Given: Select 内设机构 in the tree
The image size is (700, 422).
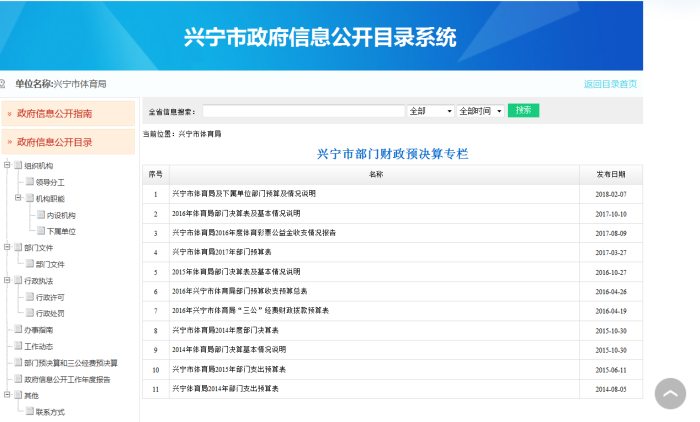Looking at the screenshot, I should click(61, 215).
